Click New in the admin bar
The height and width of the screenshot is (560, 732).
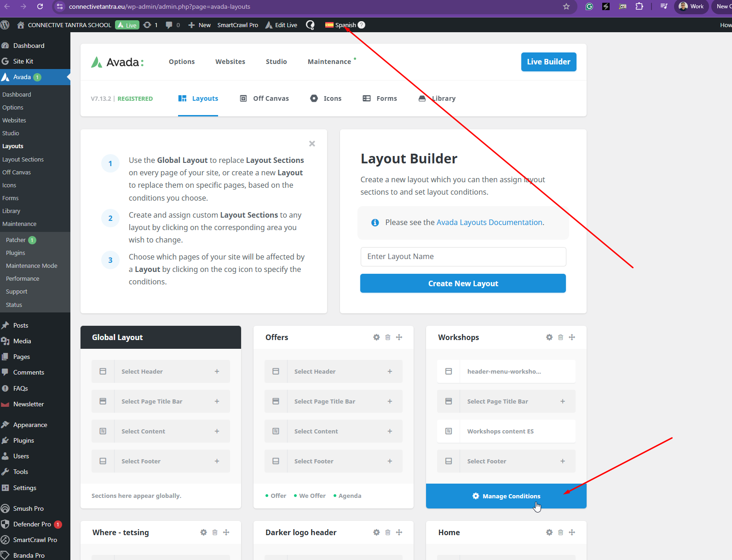coord(199,25)
